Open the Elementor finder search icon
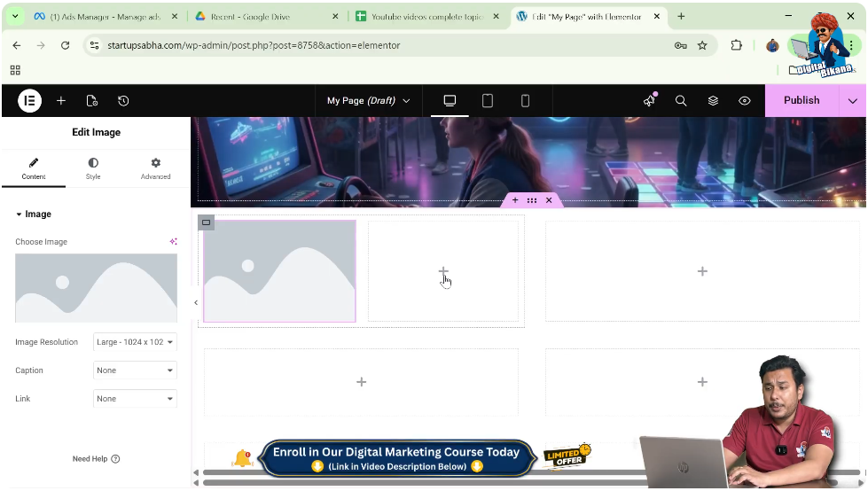The image size is (868, 491). tap(681, 101)
